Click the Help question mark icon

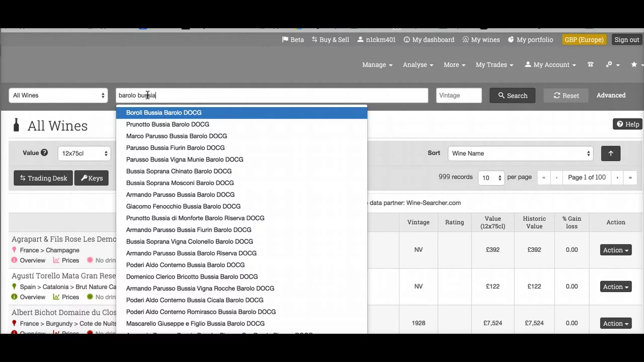tap(619, 124)
